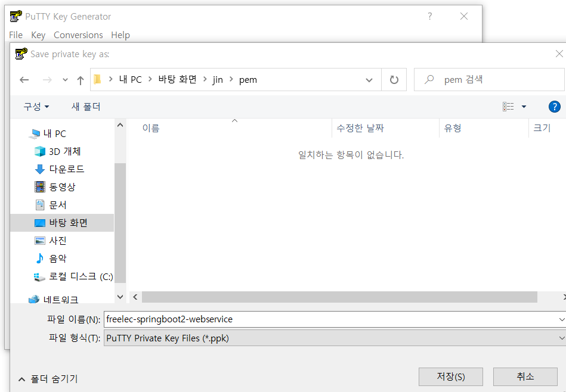Select '바탕 화면' in the address path
The image size is (566, 392).
pos(177,79)
